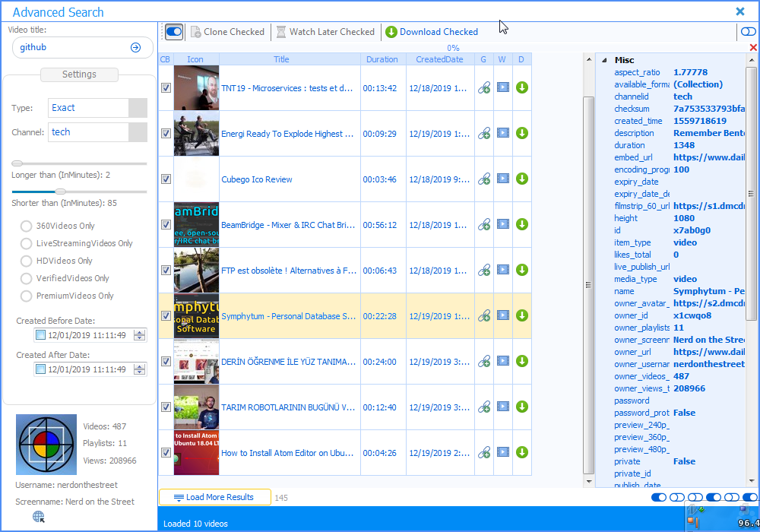Screen dimensions: 760x532
Task: Click watch later icon for FTP est obsolète row
Action: click(503, 269)
